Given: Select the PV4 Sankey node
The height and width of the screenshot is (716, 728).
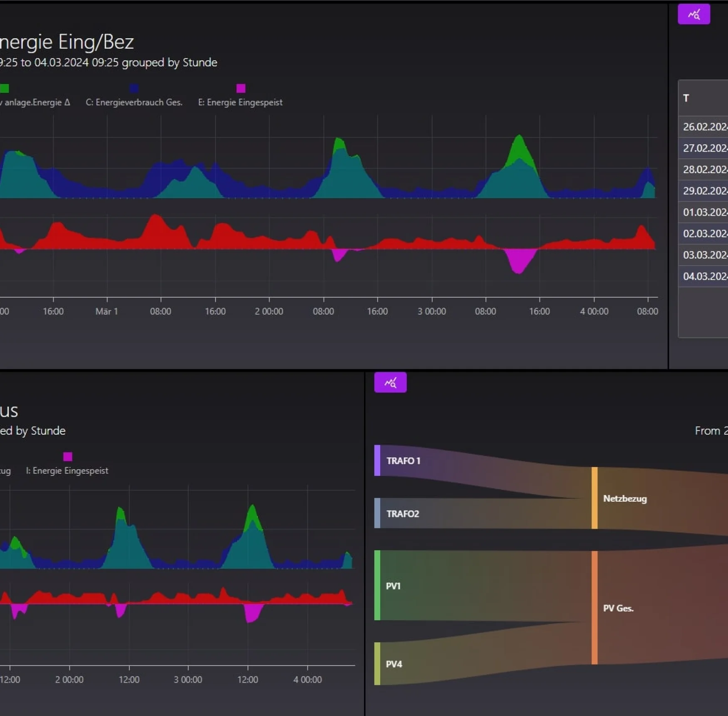Looking at the screenshot, I should tap(377, 664).
